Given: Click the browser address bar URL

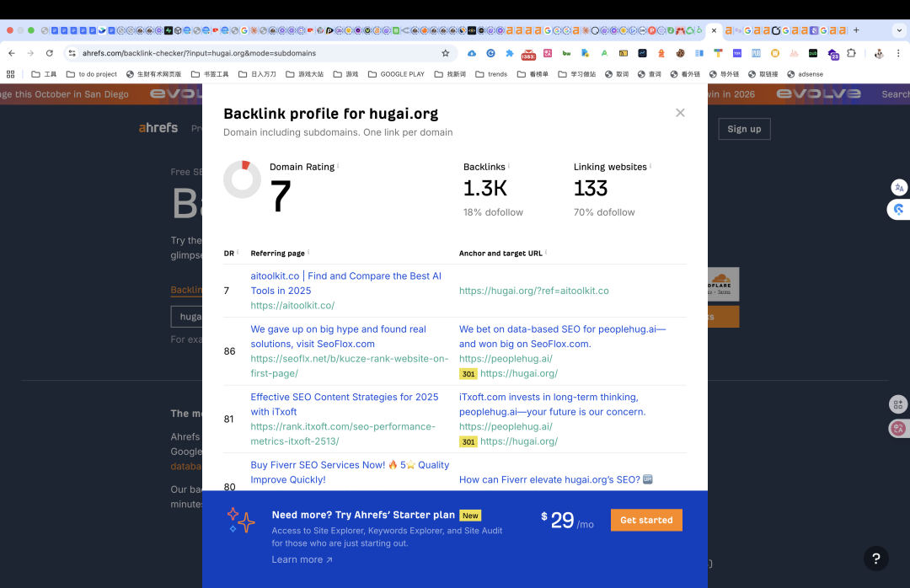Looking at the screenshot, I should pos(199,53).
